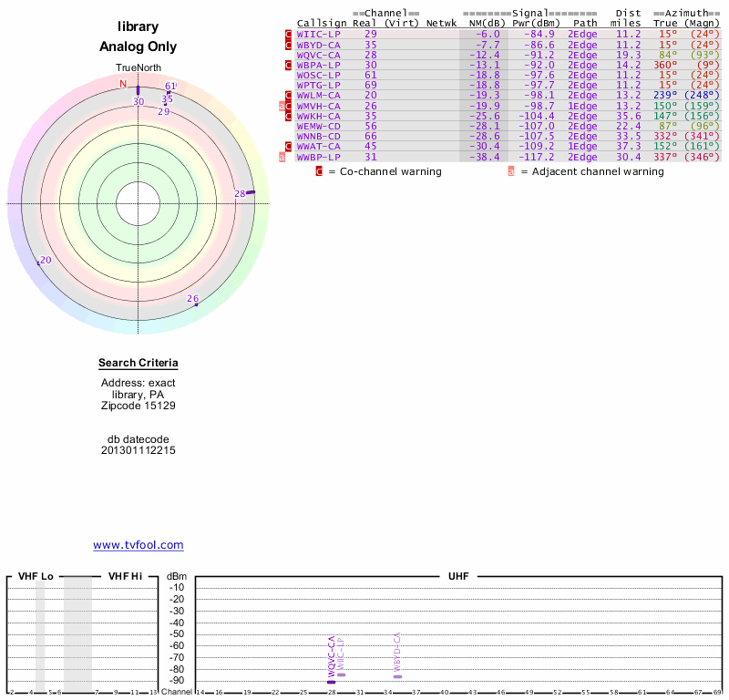Viewport: 729px width, 700px height.
Task: Click the pink adjacent channel legend icon
Action: [510, 171]
